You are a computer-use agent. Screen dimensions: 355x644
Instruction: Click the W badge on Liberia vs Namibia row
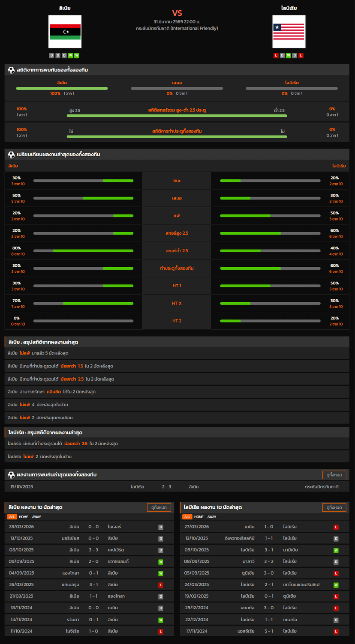tap(336, 550)
